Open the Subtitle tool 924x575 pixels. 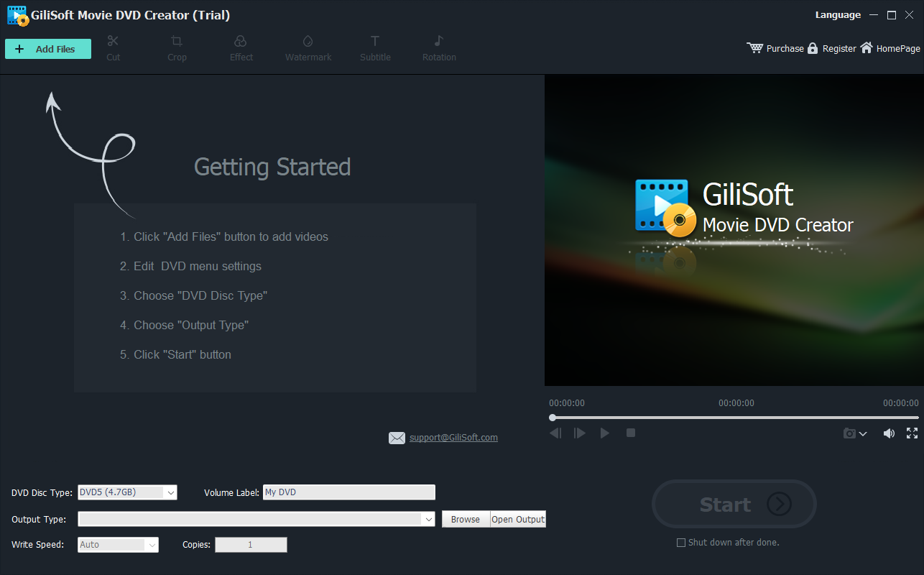375,48
